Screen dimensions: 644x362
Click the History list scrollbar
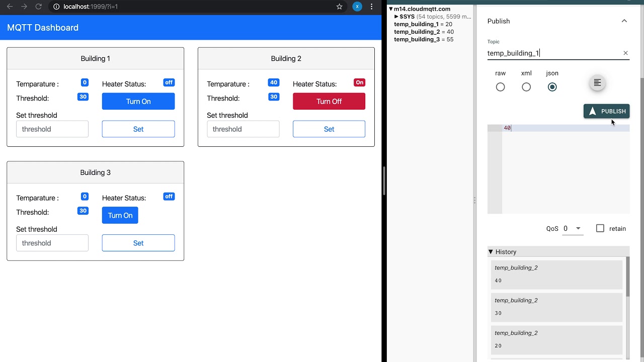627,277
